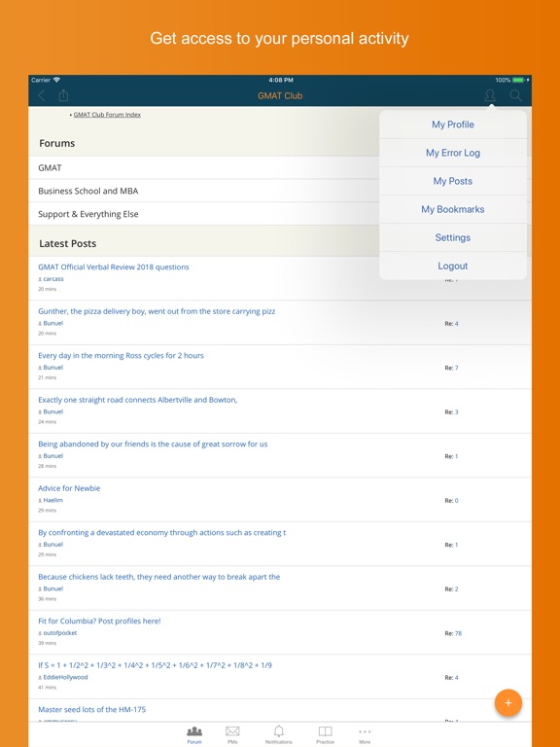
Task: Click the Wi-Fi icon next to Carrier
Action: [x=57, y=80]
